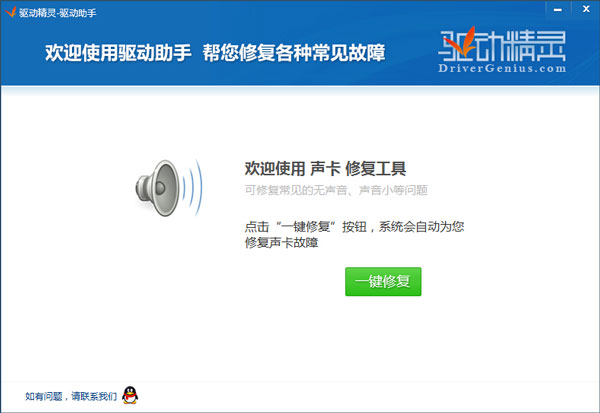
Task: Click the gray speaker icon
Action: point(158,188)
